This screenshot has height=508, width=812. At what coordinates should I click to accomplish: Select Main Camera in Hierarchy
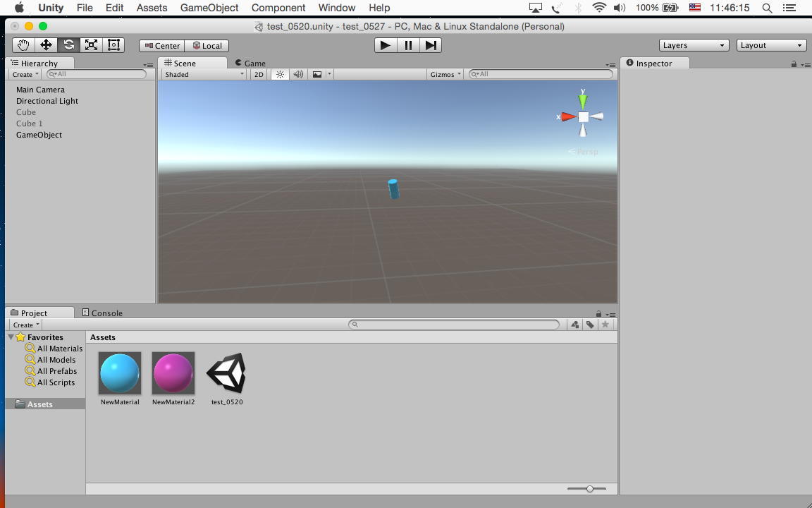coord(40,90)
